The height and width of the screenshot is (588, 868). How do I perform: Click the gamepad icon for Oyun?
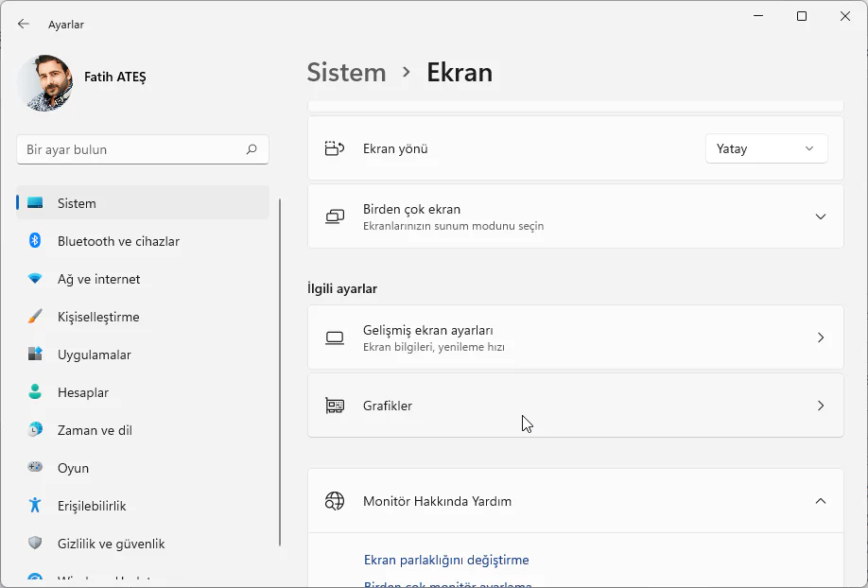(35, 467)
